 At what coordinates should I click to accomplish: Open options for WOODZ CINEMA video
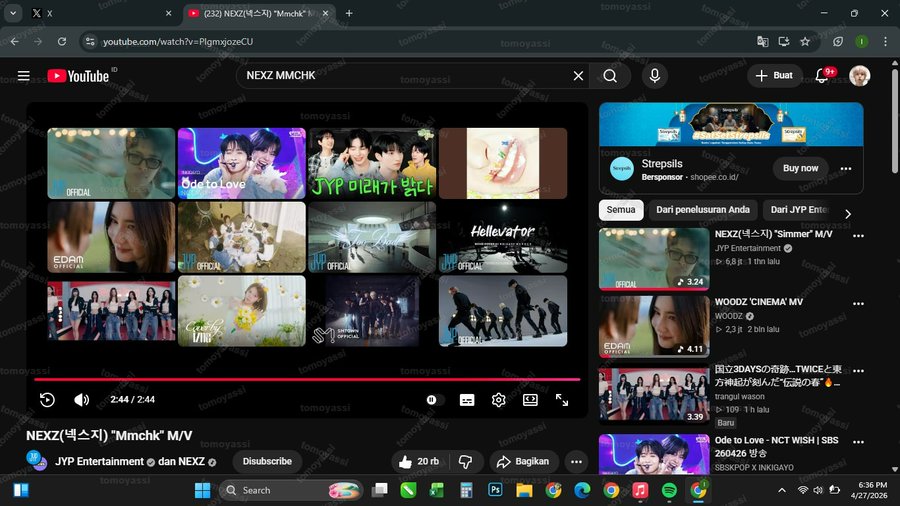pyautogui.click(x=858, y=303)
